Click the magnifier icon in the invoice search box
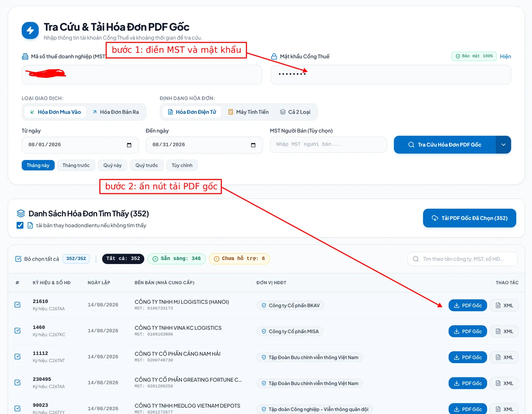This screenshot has width=532, height=414. tap(416, 259)
